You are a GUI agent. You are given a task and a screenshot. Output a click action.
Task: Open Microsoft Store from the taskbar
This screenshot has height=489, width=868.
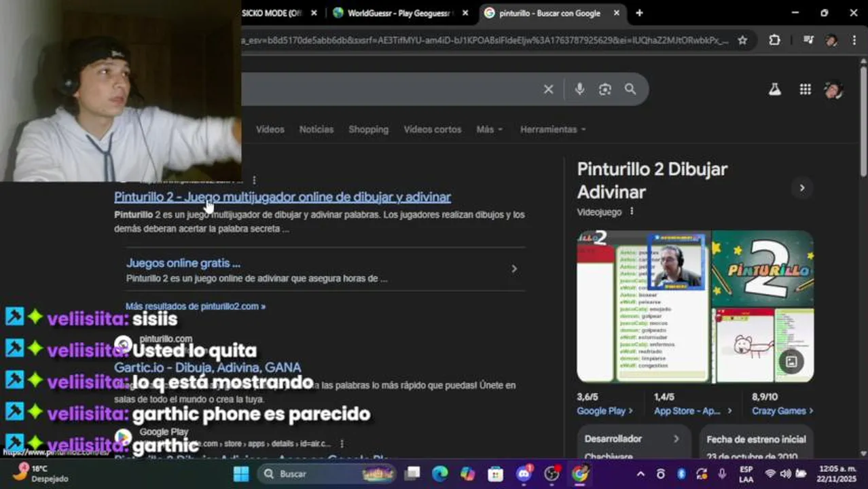[496, 473]
